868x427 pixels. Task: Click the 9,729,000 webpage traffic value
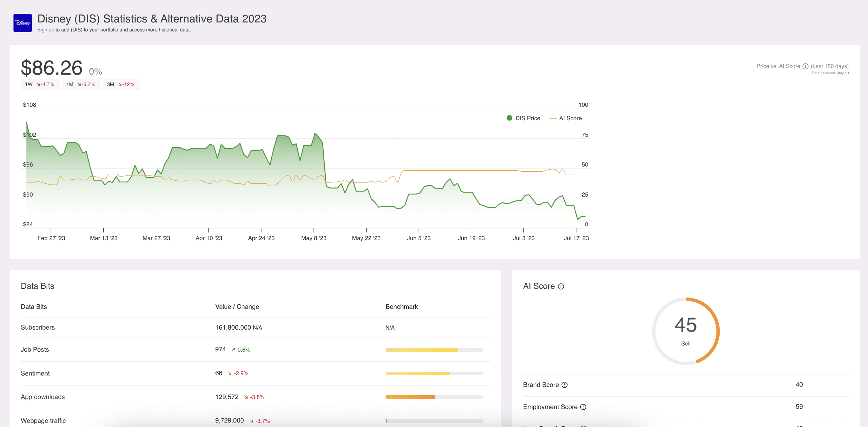coord(230,420)
